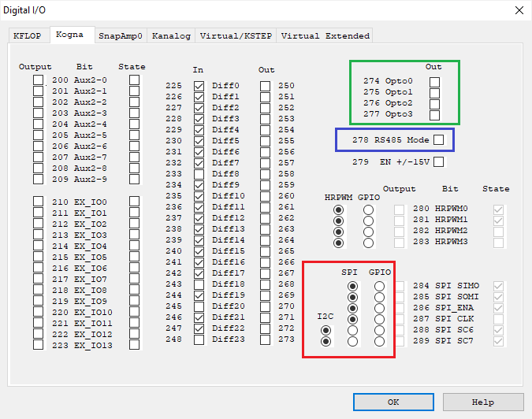Open the SnapAmp0 tab
The width and height of the screenshot is (532, 419).
[x=120, y=35]
